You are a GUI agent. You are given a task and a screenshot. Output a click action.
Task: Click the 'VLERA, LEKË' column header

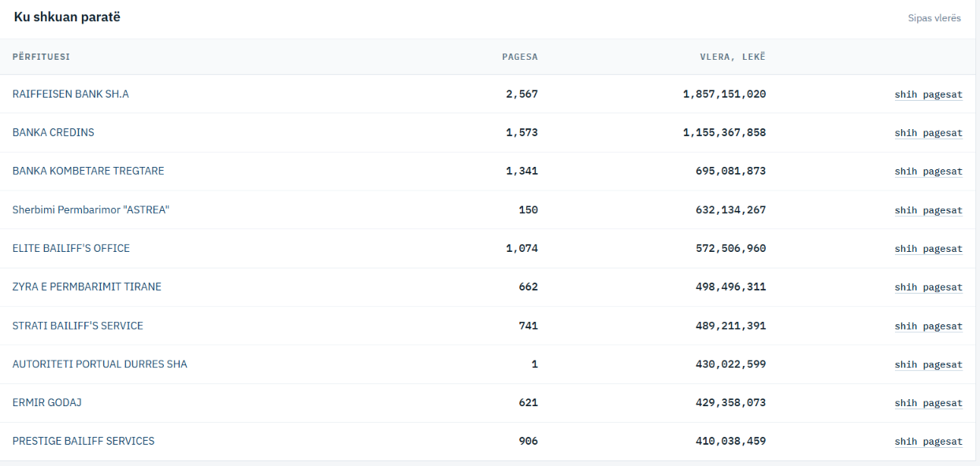(x=733, y=57)
